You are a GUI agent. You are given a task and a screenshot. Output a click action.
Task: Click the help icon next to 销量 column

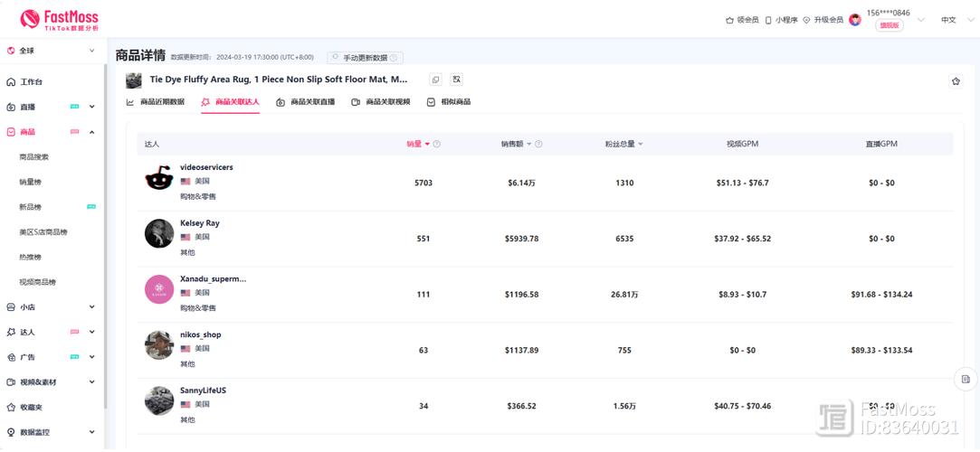437,145
